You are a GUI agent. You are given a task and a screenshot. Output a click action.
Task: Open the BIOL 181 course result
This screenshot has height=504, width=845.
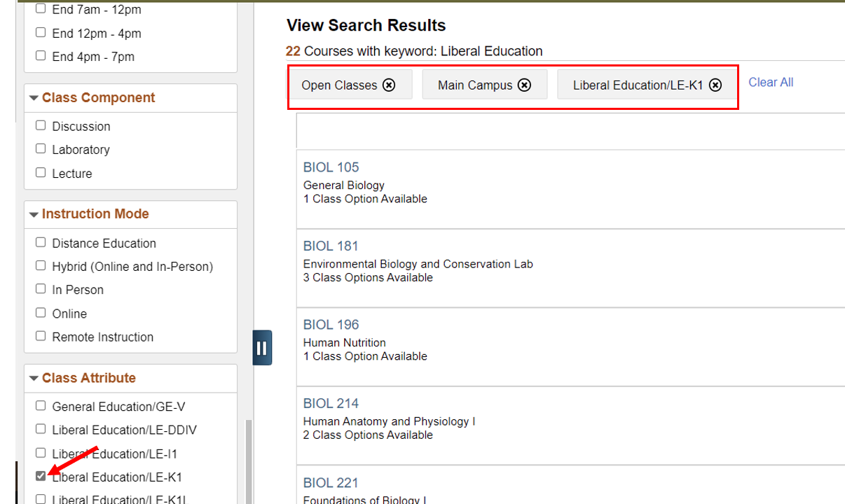pyautogui.click(x=331, y=246)
